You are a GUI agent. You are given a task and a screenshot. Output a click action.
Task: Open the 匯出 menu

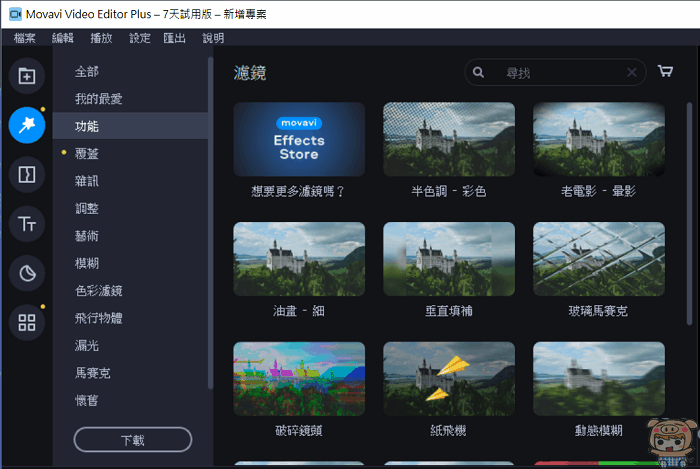(x=175, y=38)
